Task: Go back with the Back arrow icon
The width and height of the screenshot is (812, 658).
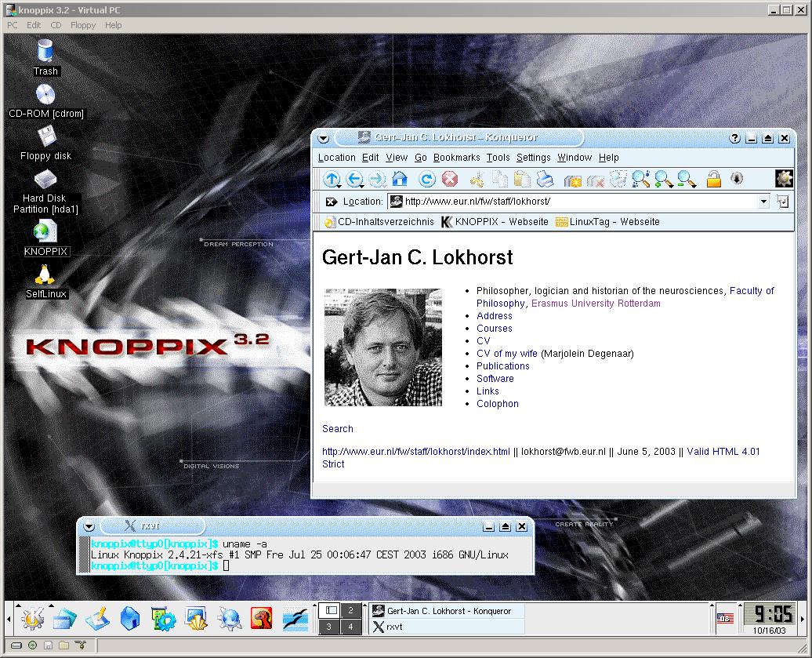Action: [355, 180]
